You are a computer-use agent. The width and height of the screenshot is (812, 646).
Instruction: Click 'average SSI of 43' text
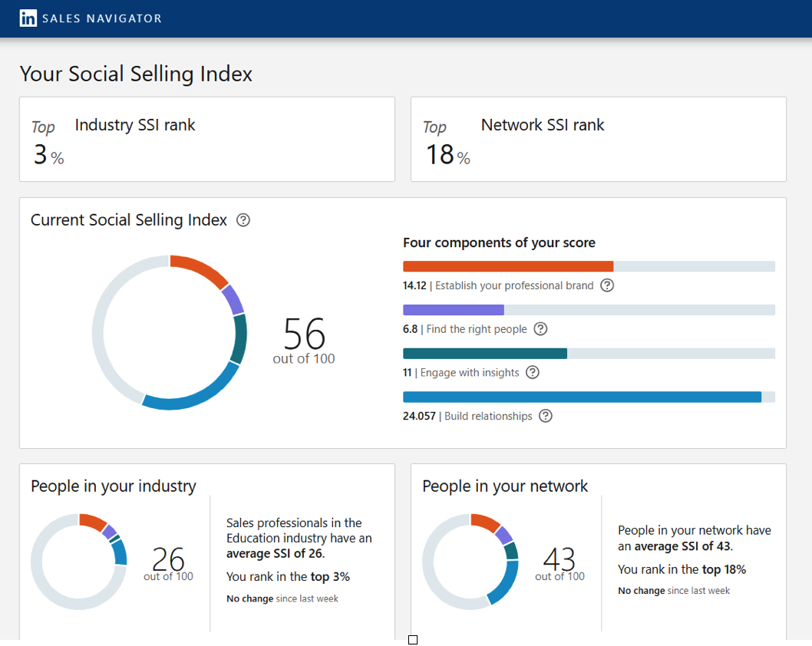(682, 546)
